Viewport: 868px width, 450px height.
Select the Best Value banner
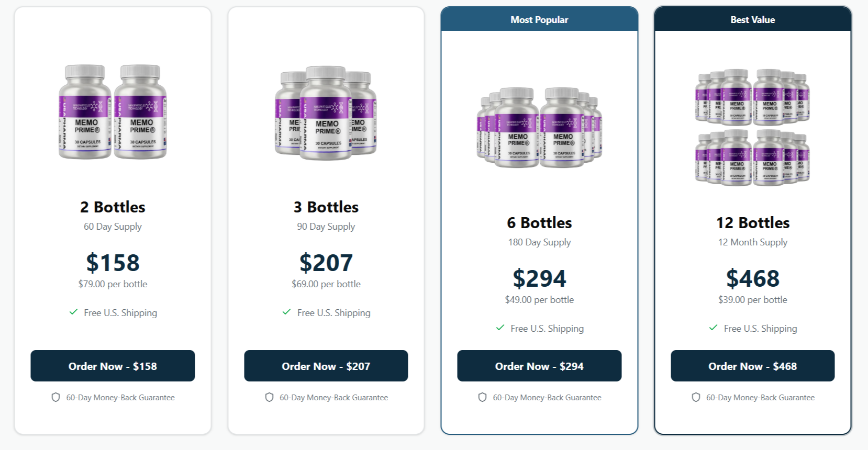click(x=753, y=19)
